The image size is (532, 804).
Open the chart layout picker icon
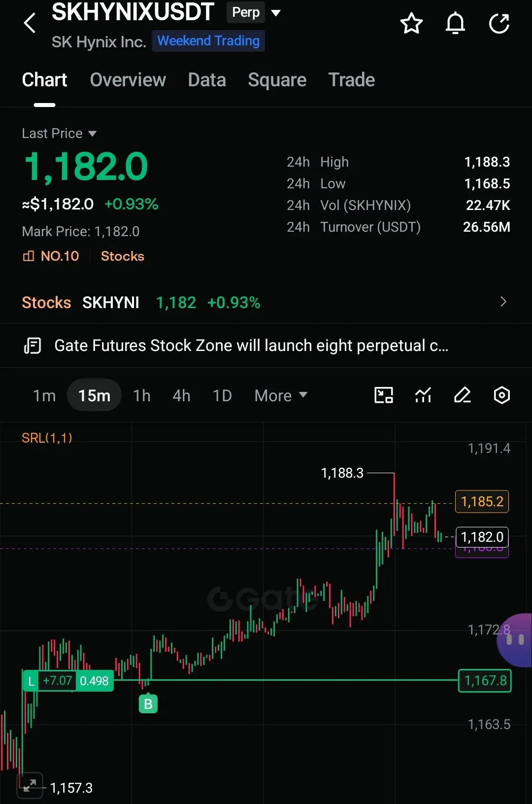coord(384,395)
